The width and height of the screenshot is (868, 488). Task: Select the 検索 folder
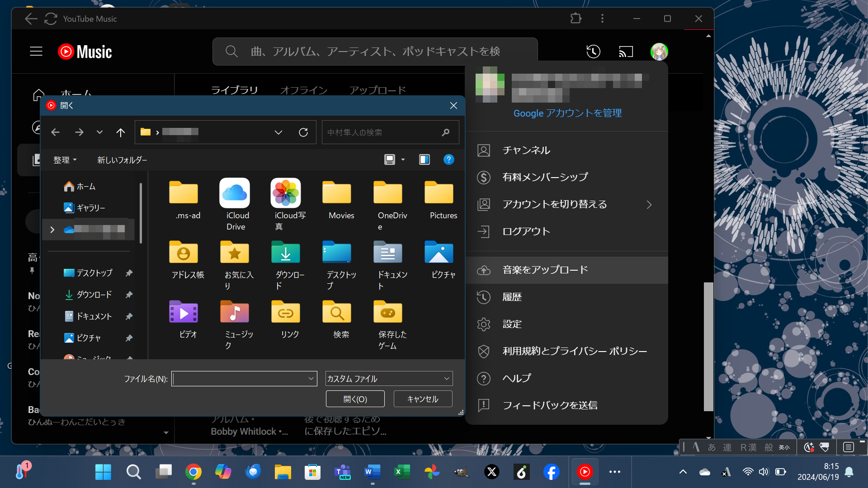pos(337,319)
